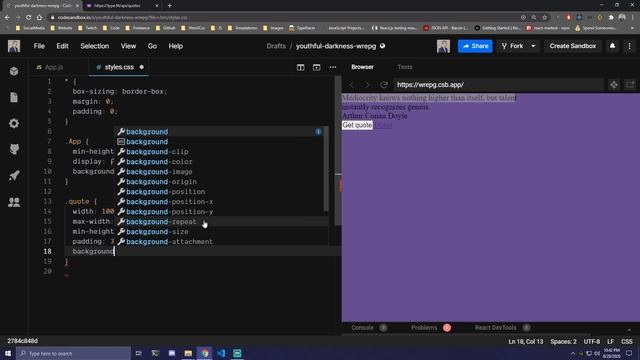
Task: Open the Edit menu
Action: pyautogui.click(x=62, y=46)
